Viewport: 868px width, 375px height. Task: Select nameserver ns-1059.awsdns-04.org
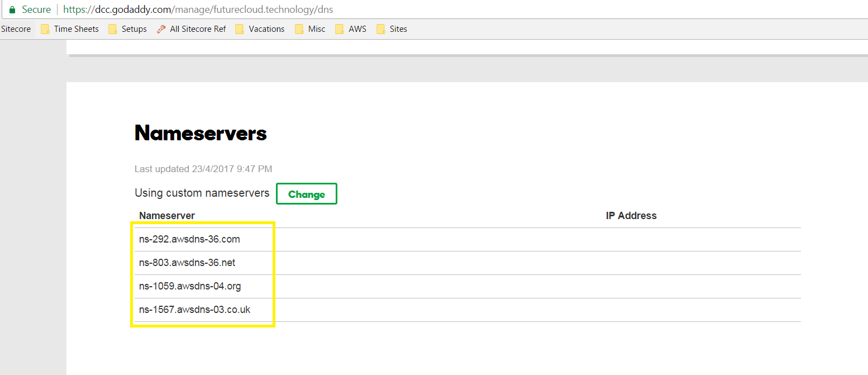[190, 286]
